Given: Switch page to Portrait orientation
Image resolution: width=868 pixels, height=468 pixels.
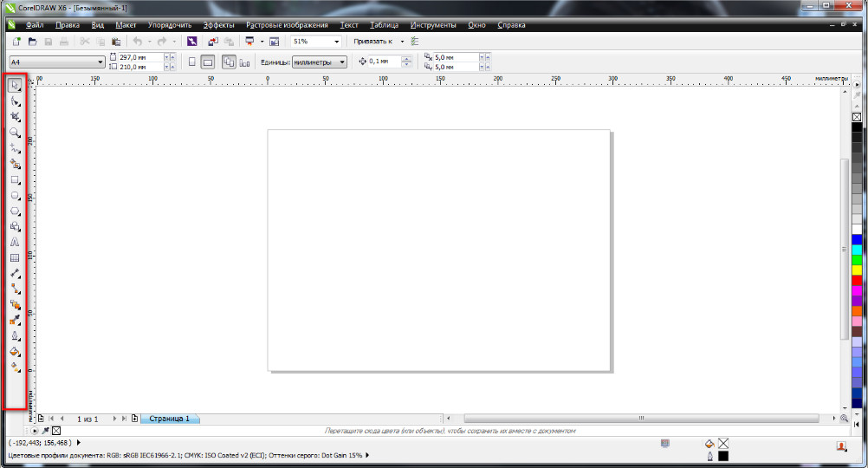Looking at the screenshot, I should pyautogui.click(x=192, y=62).
